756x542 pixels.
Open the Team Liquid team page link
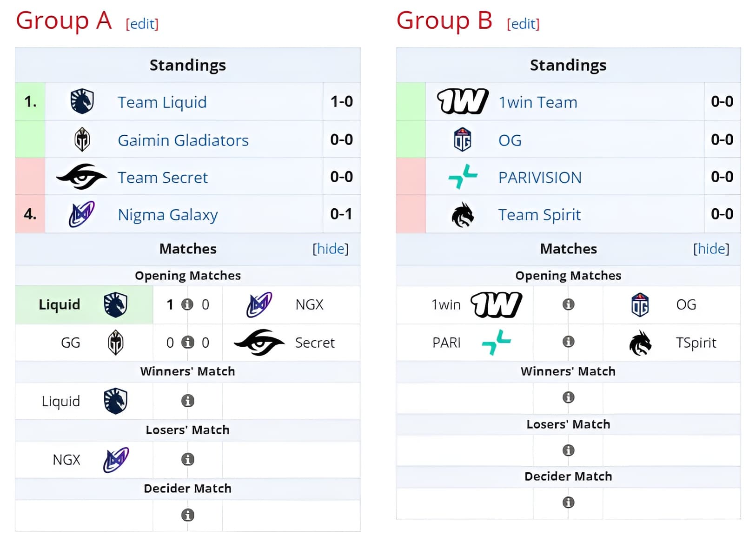pos(162,102)
